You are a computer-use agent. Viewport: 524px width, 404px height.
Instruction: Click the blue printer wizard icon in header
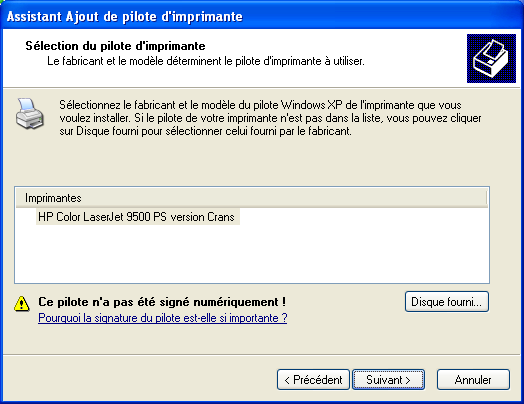click(491, 58)
